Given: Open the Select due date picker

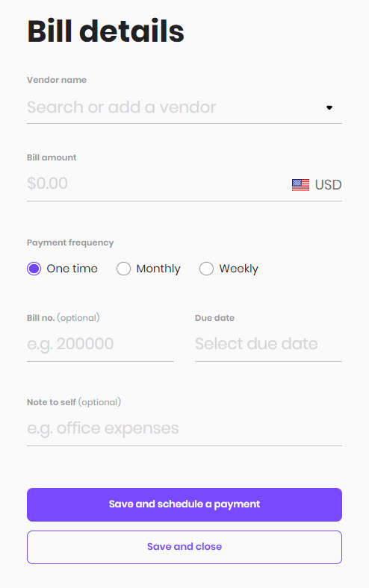Looking at the screenshot, I should click(268, 344).
